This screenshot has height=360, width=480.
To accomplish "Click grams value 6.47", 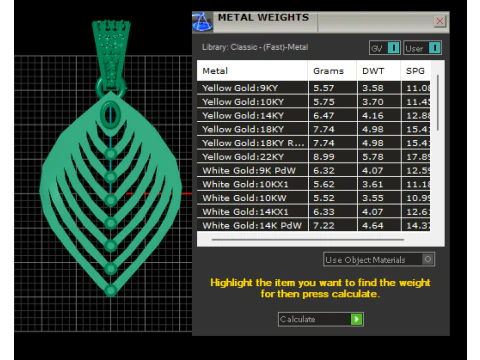I will coord(324,115).
